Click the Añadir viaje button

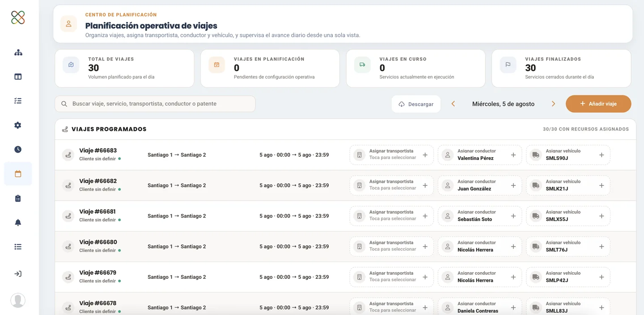pyautogui.click(x=598, y=104)
